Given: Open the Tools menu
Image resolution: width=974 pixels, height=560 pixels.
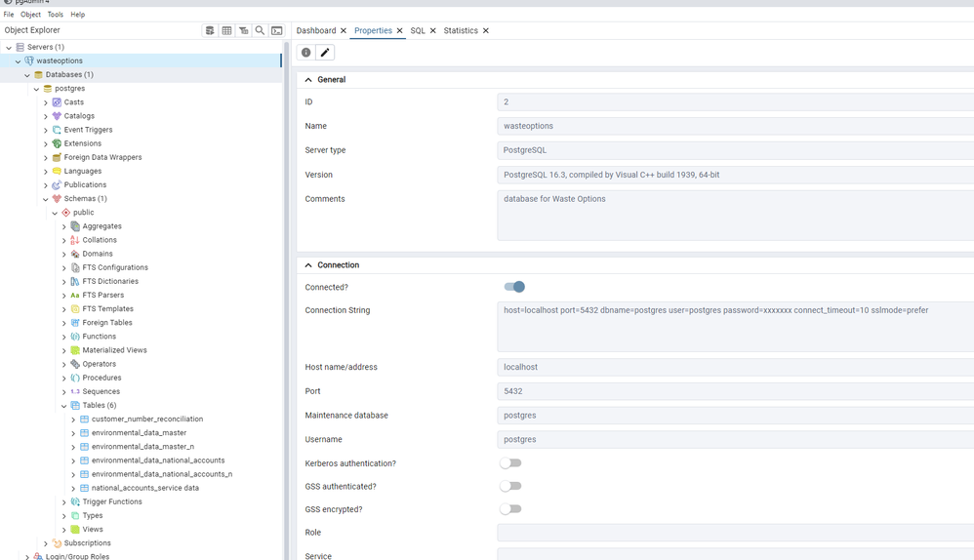Looking at the screenshot, I should click(56, 15).
